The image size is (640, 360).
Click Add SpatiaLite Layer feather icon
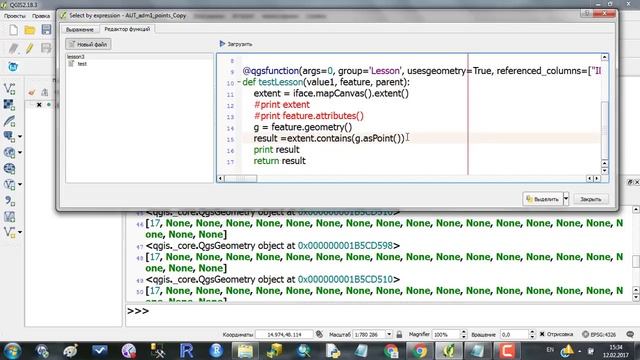(9, 121)
